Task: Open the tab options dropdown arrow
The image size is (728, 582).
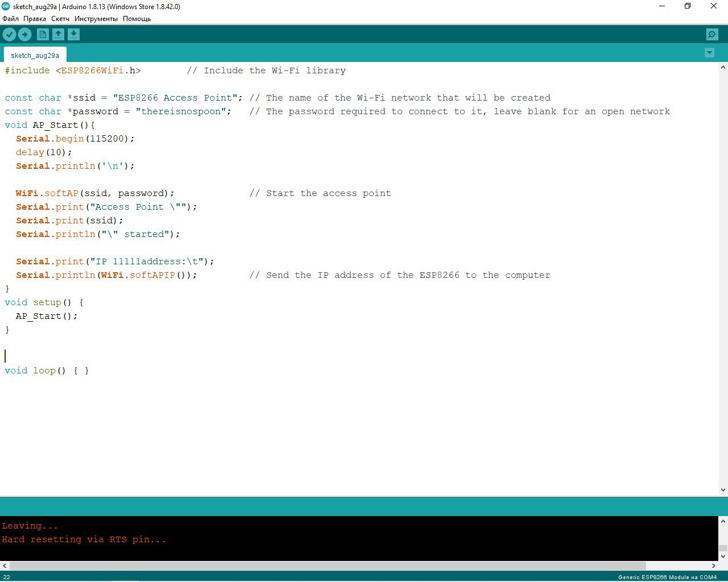Action: tap(709, 53)
